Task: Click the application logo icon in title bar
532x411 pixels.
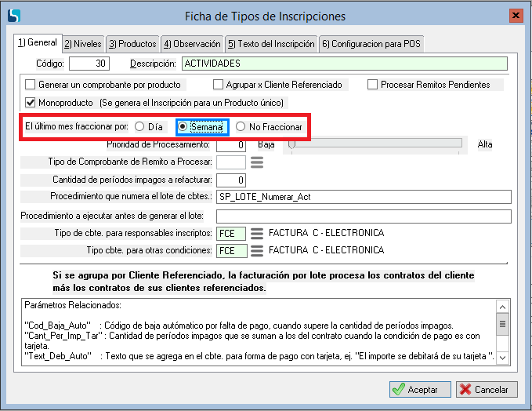Action: pyautogui.click(x=13, y=16)
